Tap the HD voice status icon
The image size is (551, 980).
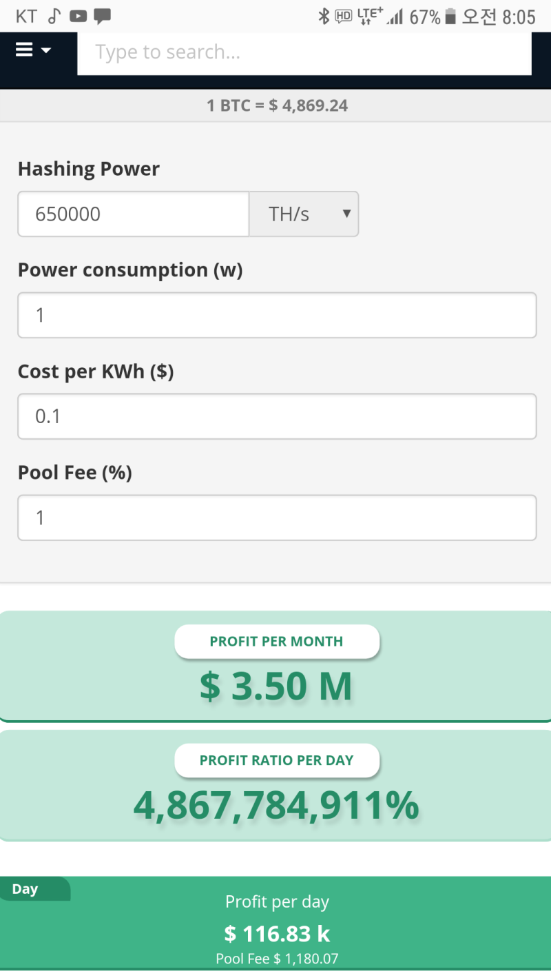[343, 17]
